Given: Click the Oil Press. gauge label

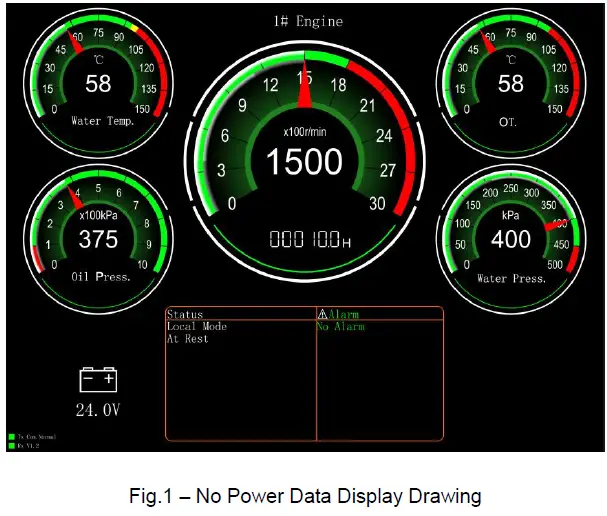Looking at the screenshot, I should (x=101, y=277).
